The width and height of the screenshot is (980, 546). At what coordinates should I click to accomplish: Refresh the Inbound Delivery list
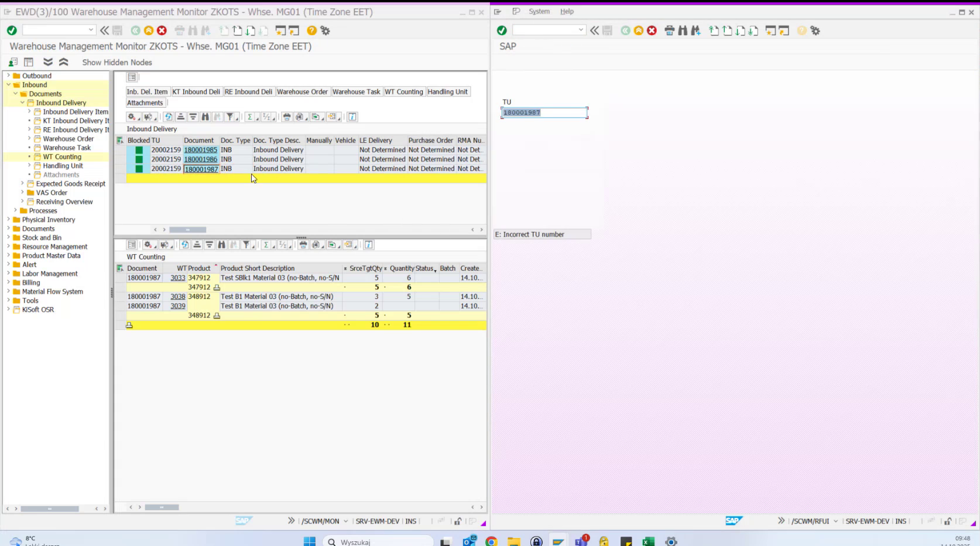coord(169,117)
